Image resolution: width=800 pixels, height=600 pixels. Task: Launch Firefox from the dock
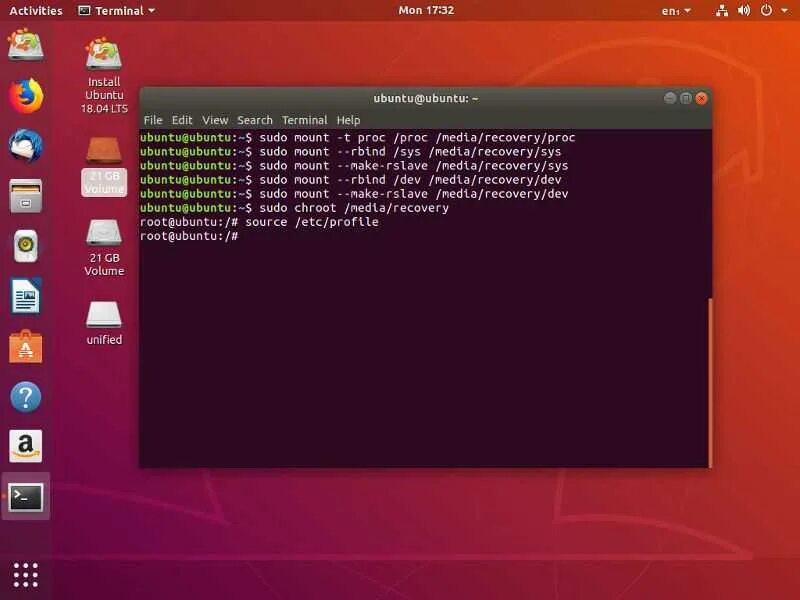pos(26,95)
